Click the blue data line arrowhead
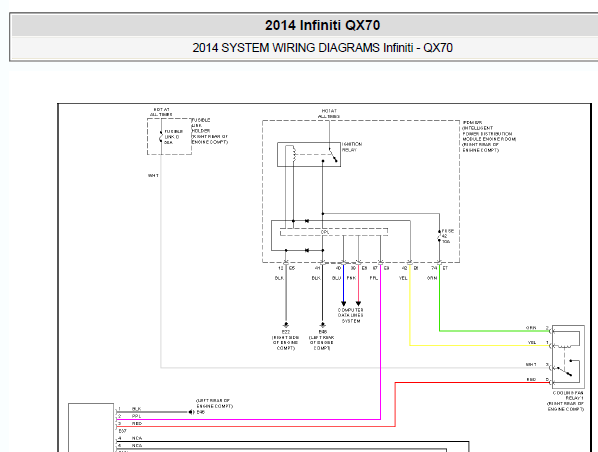Viewport: 598px width, 452px height. [x=343, y=304]
